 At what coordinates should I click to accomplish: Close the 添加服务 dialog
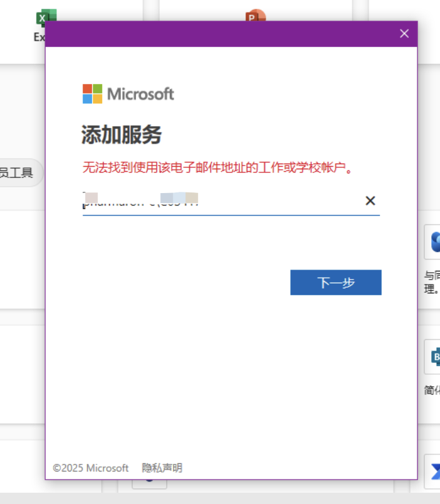click(x=404, y=33)
